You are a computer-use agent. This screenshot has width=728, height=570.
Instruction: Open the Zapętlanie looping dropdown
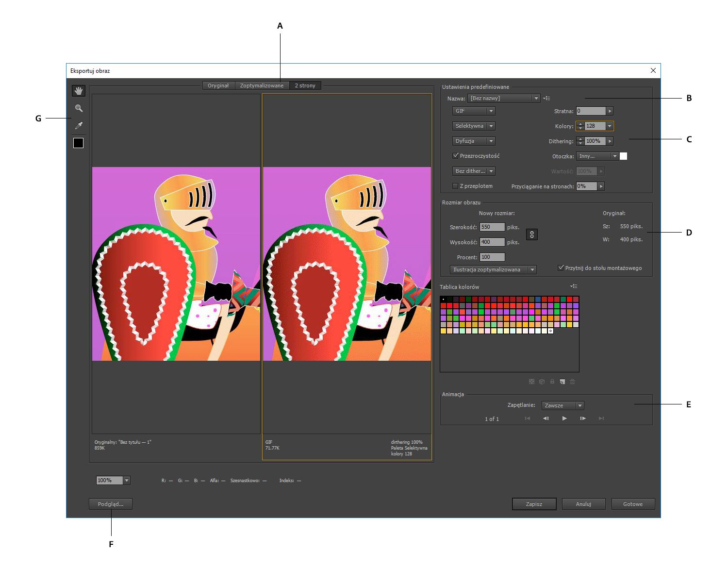(x=563, y=405)
